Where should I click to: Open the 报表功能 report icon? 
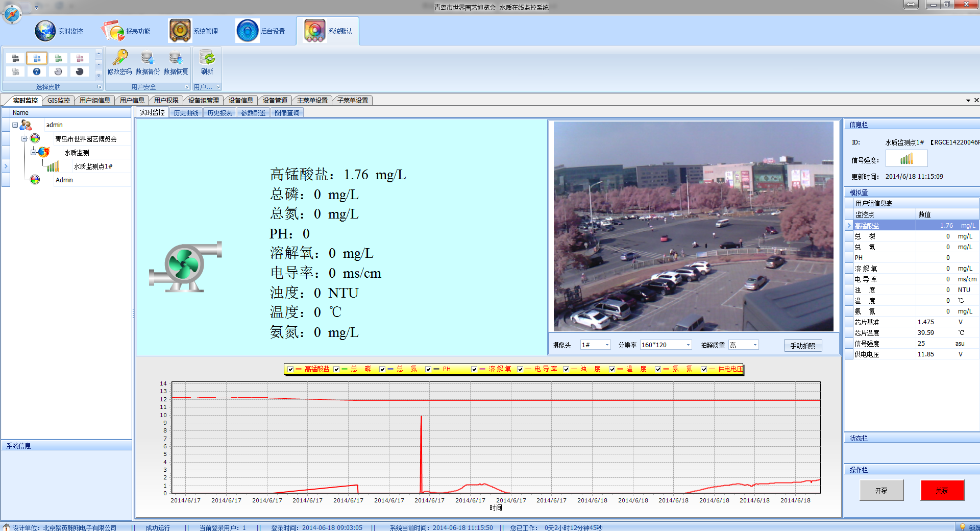tap(113, 31)
